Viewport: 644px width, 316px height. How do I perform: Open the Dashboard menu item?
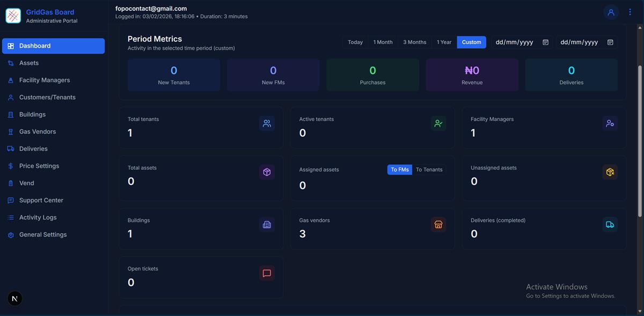pos(53,46)
